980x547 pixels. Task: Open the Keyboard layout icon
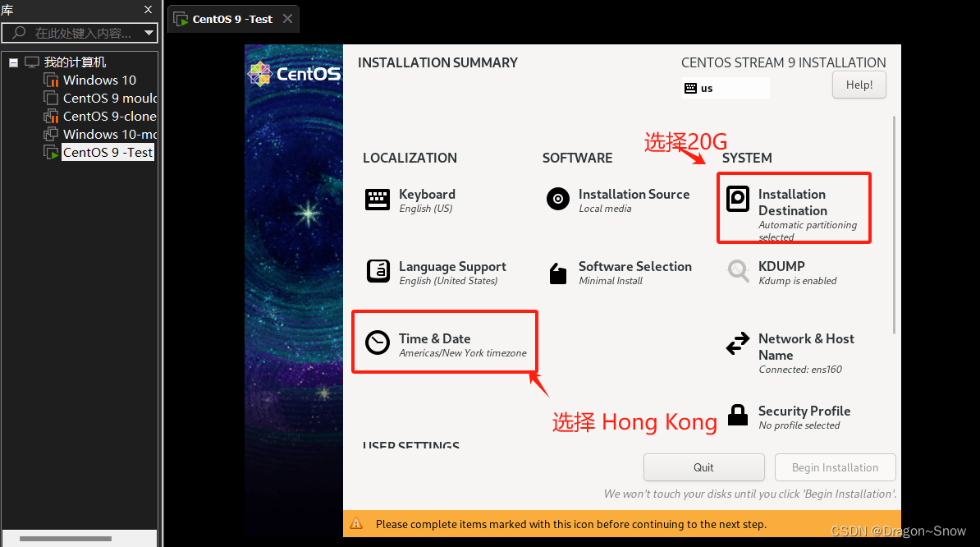pyautogui.click(x=378, y=200)
